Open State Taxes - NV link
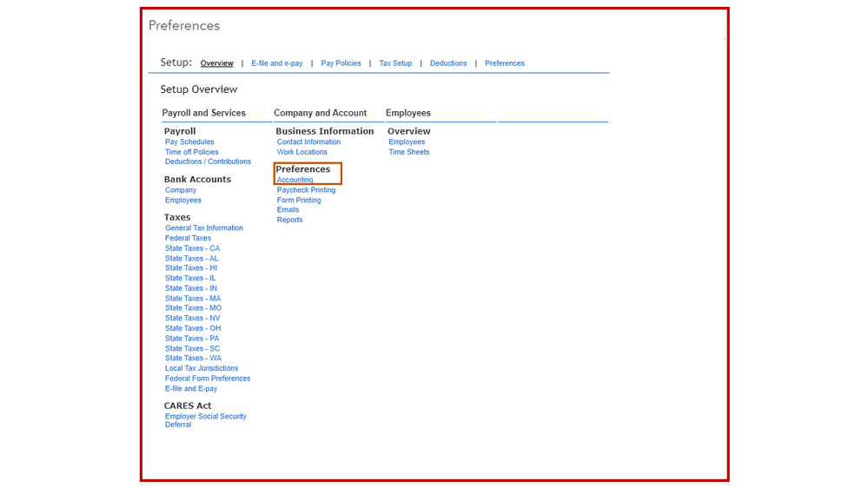The height and width of the screenshot is (488, 868). coord(192,318)
